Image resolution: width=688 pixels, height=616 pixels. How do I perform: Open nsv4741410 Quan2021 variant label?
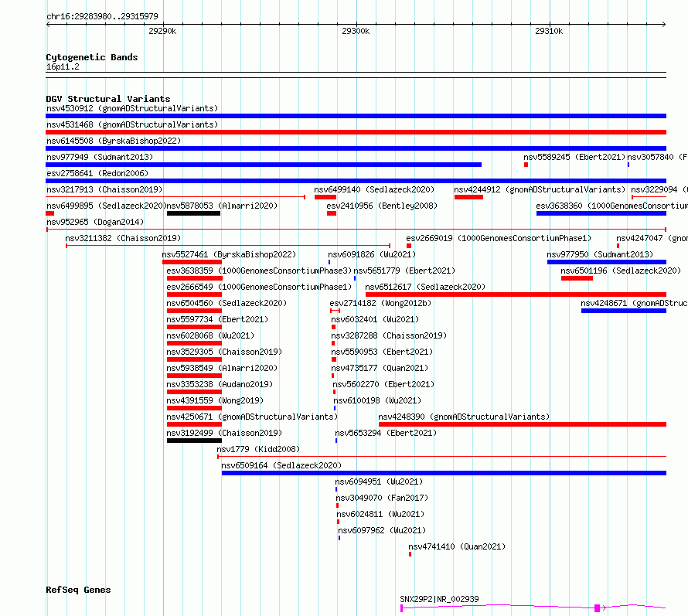pos(457,546)
